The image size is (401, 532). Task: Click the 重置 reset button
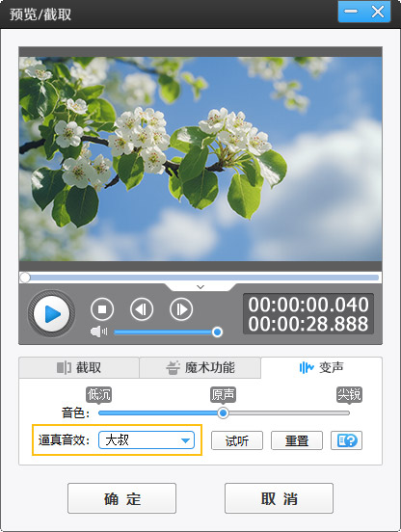[x=297, y=440]
